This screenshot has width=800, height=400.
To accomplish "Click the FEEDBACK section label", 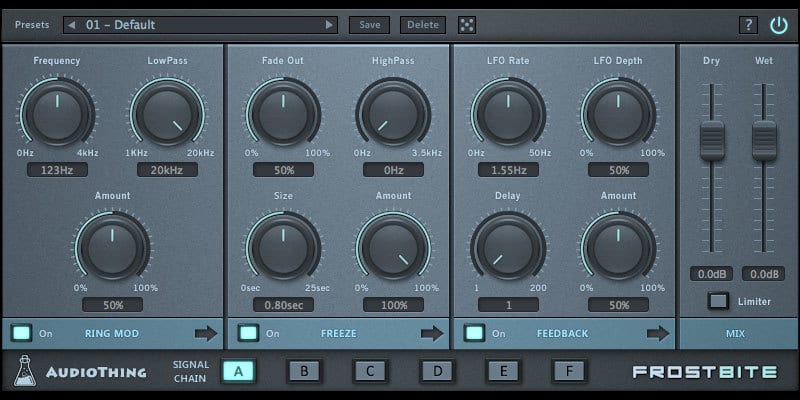I will (562, 334).
